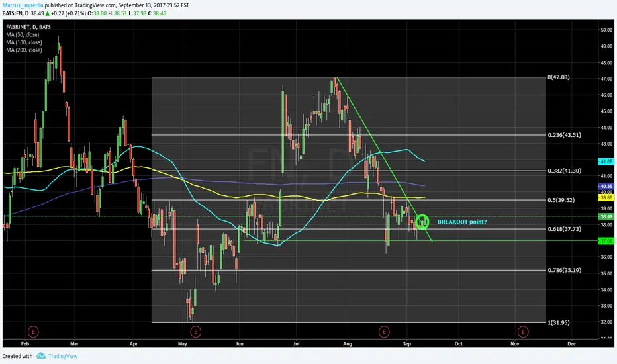Click the TradingView link in footer
This screenshot has height=364, width=617.
pos(63,356)
